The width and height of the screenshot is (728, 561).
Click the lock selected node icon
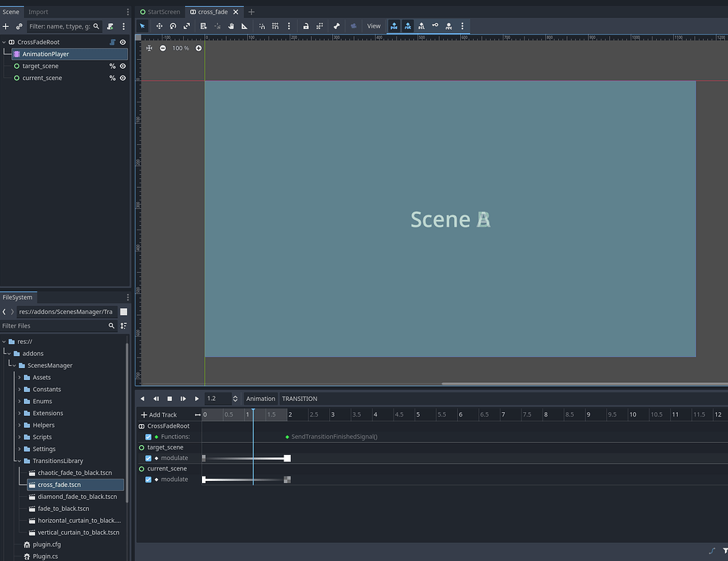pos(305,25)
